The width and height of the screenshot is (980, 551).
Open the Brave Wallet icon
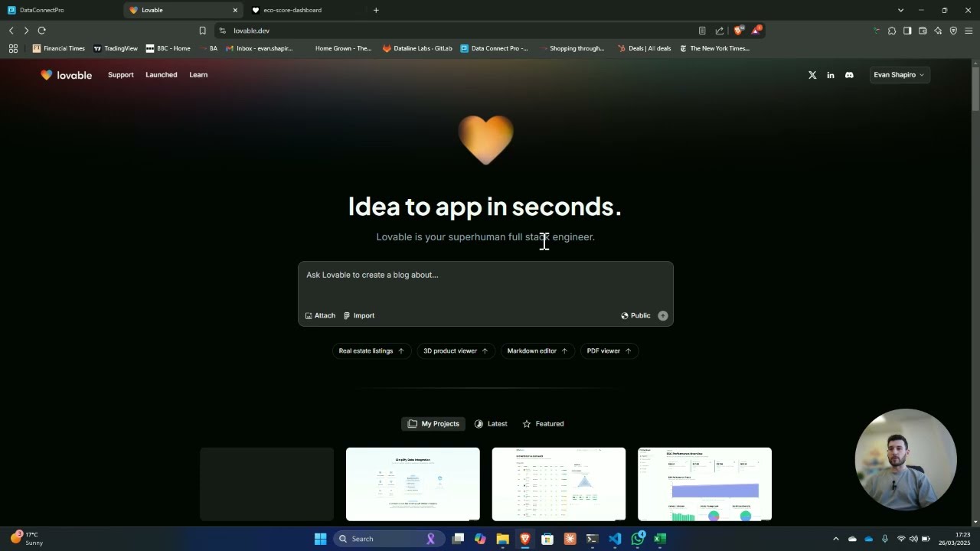coord(923,31)
